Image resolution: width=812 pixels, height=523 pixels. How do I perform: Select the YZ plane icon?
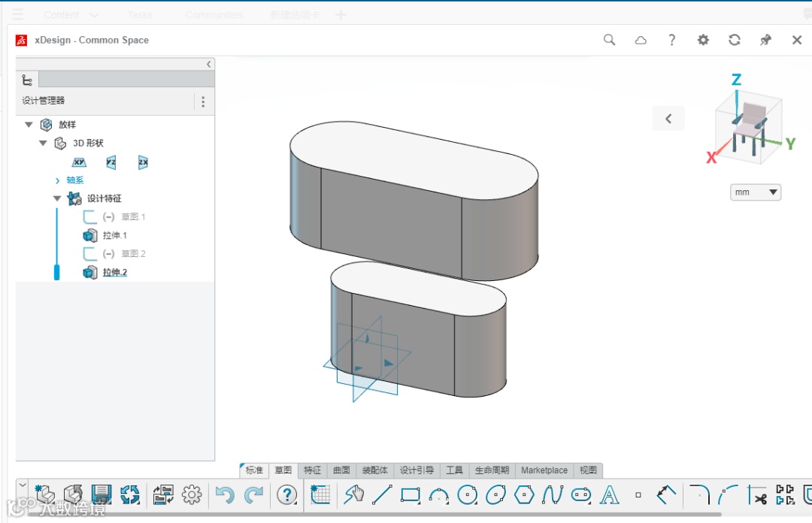111,162
